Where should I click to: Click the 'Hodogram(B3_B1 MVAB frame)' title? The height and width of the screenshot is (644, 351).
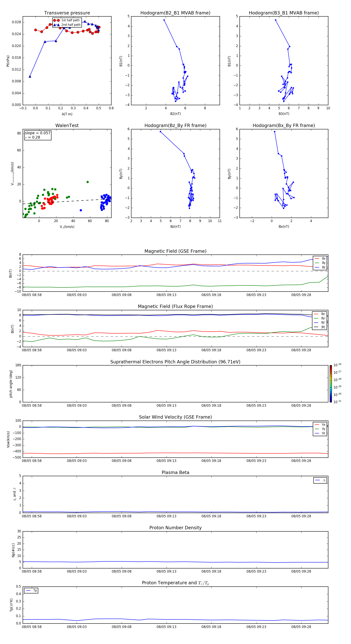coord(284,13)
